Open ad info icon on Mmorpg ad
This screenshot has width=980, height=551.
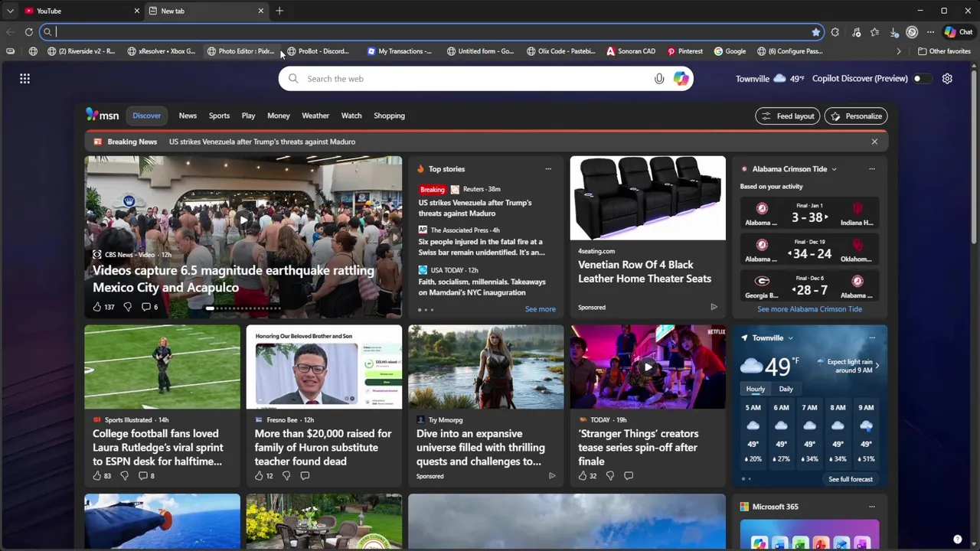pyautogui.click(x=552, y=476)
